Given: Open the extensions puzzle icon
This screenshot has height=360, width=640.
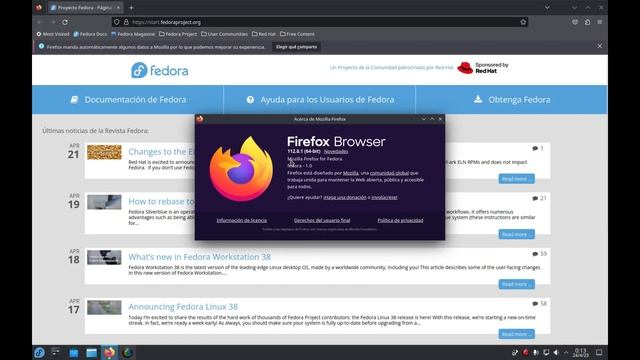Looking at the screenshot, I should [587, 22].
